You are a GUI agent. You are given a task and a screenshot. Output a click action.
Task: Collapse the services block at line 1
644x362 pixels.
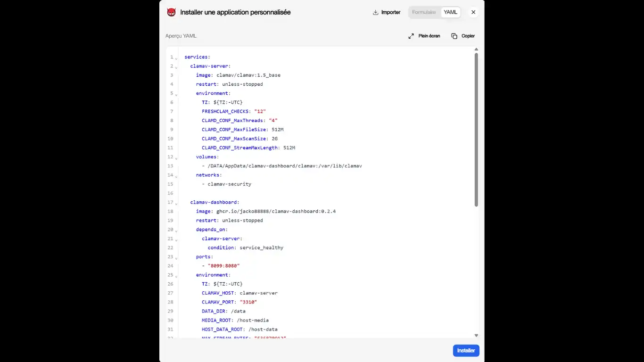tap(176, 58)
